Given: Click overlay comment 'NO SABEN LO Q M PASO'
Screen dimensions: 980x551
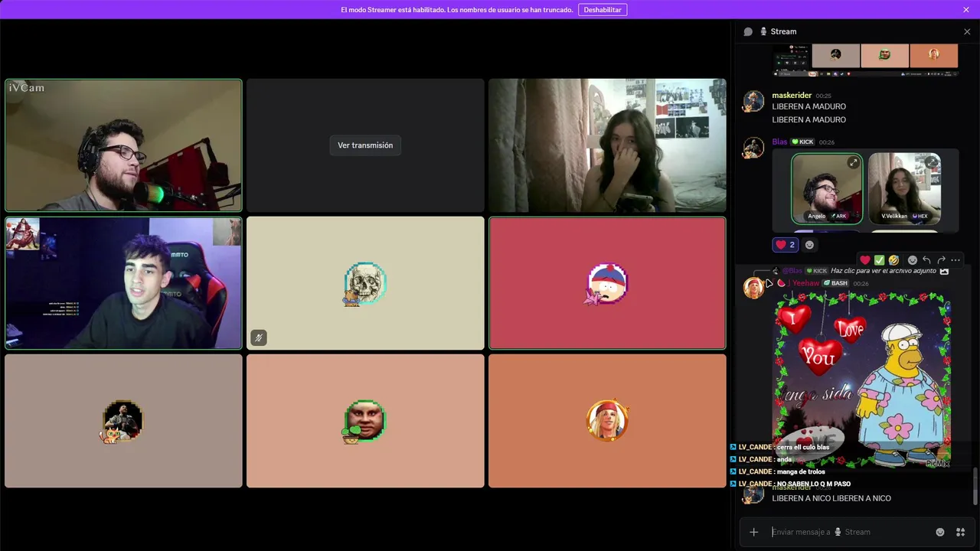Looking at the screenshot, I should coord(814,484).
